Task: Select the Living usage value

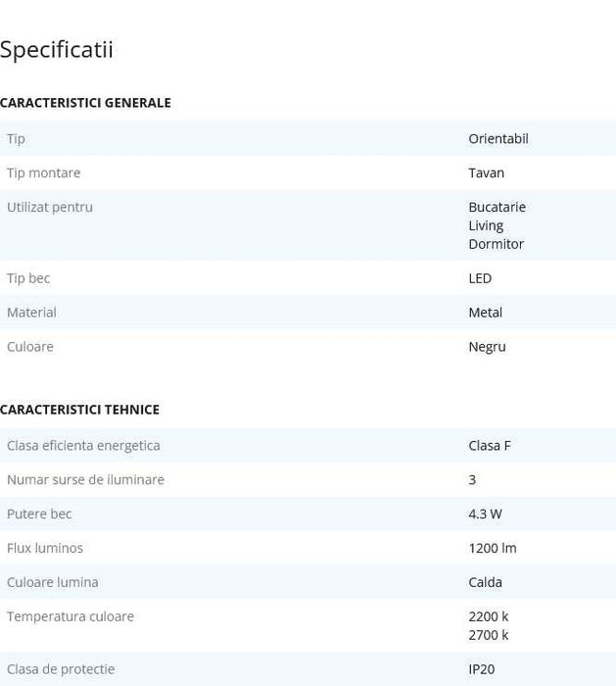Action: [486, 225]
